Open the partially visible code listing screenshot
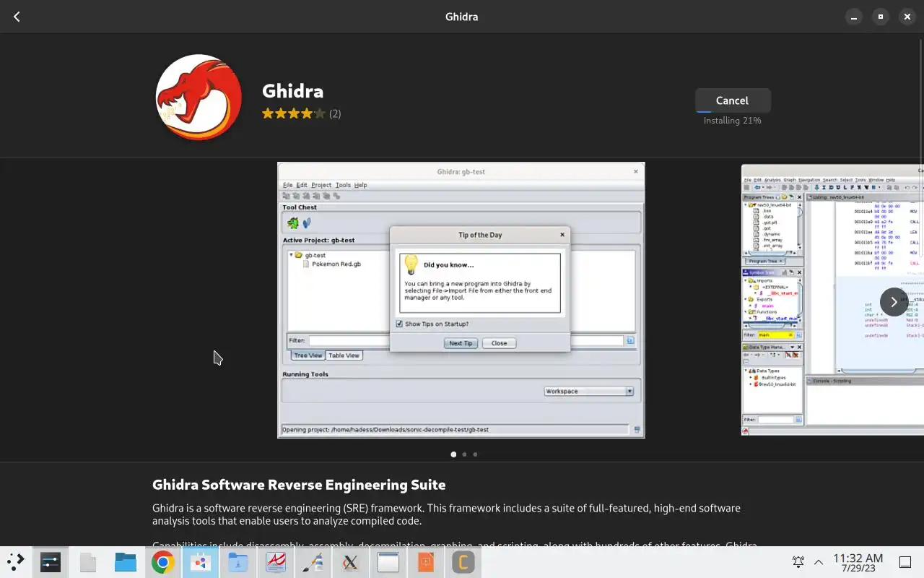924x578 pixels. (x=832, y=300)
